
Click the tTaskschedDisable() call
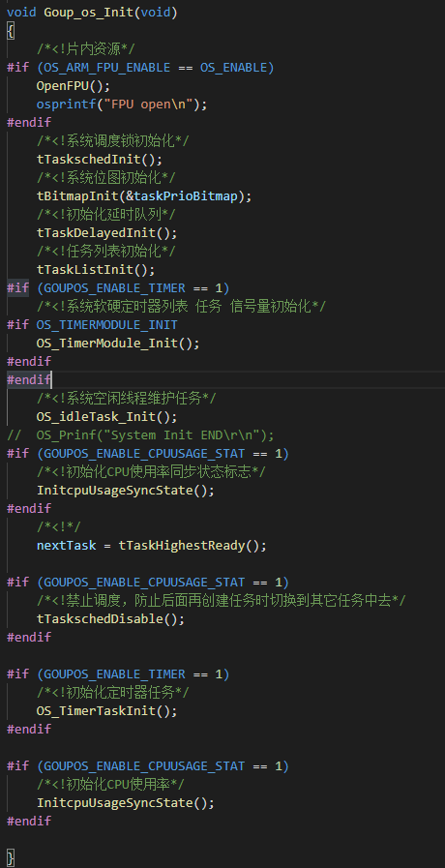pos(110,619)
